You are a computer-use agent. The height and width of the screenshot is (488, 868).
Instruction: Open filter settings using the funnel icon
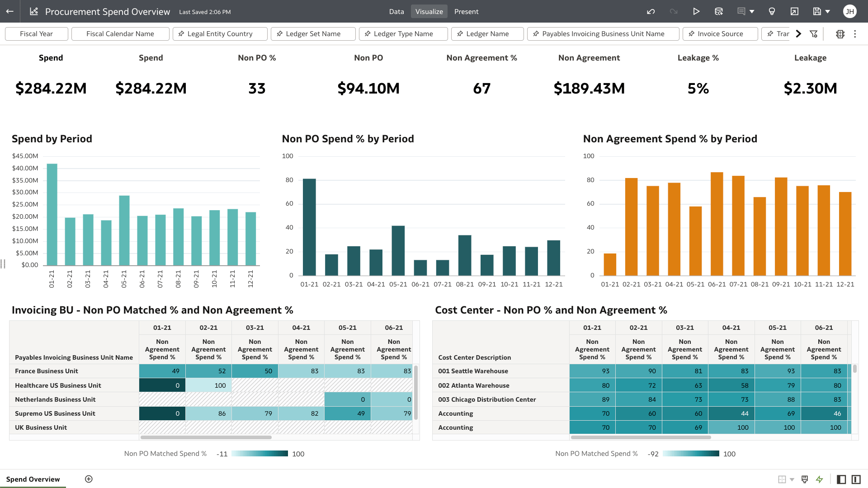coord(814,34)
